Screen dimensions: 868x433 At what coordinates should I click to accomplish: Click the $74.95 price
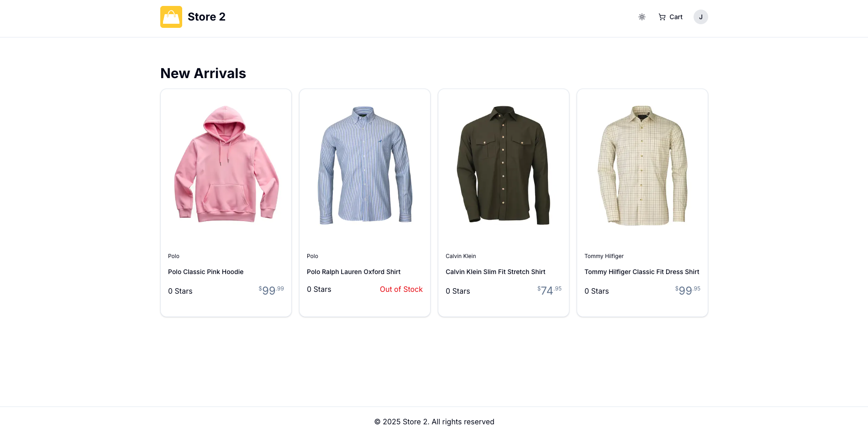click(549, 290)
